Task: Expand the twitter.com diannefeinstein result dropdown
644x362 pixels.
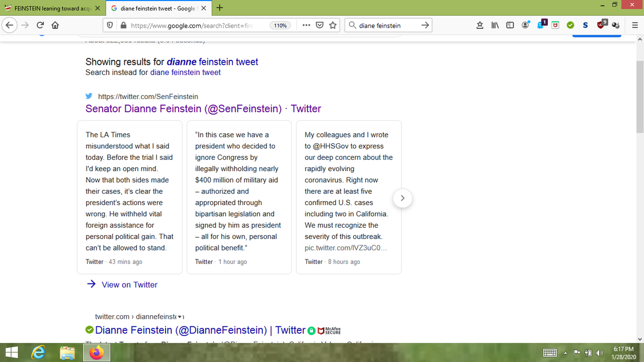Action: pyautogui.click(x=180, y=317)
